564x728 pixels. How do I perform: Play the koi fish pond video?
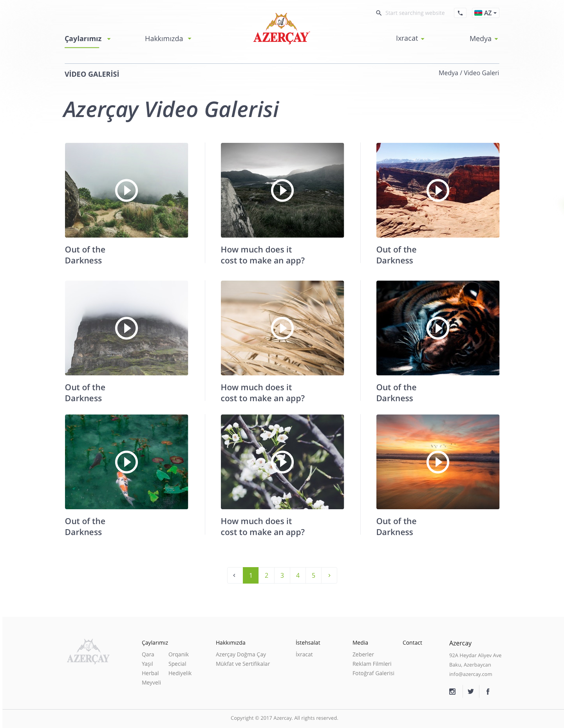pyautogui.click(x=127, y=462)
